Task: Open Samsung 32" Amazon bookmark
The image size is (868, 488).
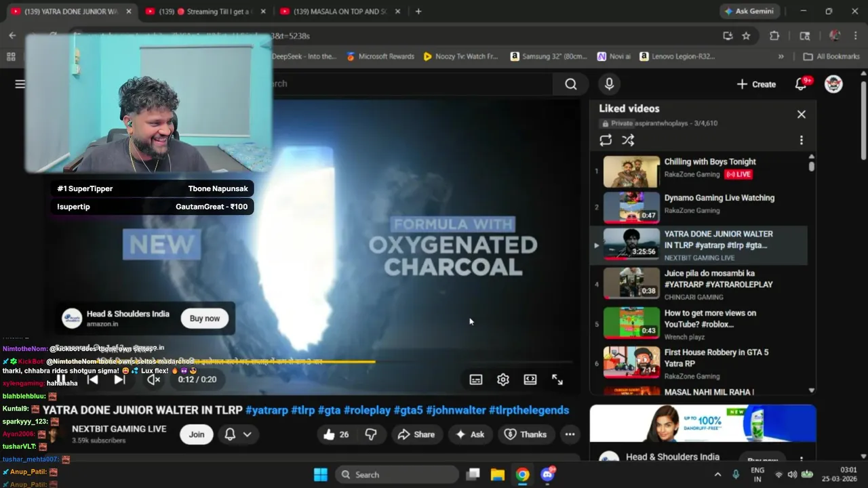Action: (549, 56)
